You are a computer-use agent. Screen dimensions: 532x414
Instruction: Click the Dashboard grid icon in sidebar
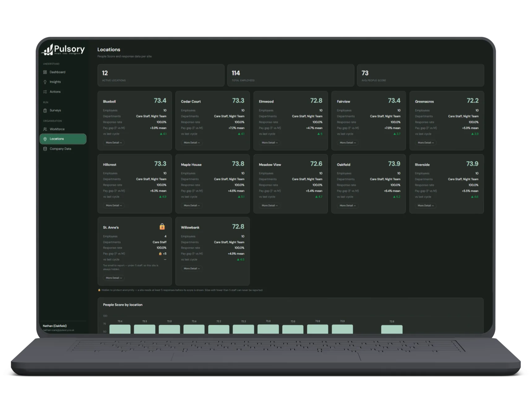[45, 72]
